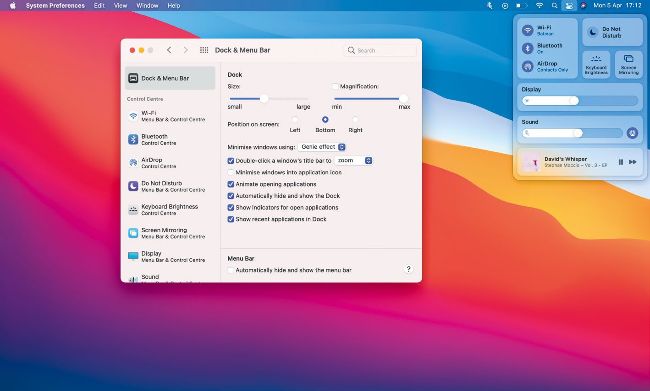Screen dimensions: 650x391
Task: Skip to next track in Control Centre
Action: pyautogui.click(x=633, y=162)
